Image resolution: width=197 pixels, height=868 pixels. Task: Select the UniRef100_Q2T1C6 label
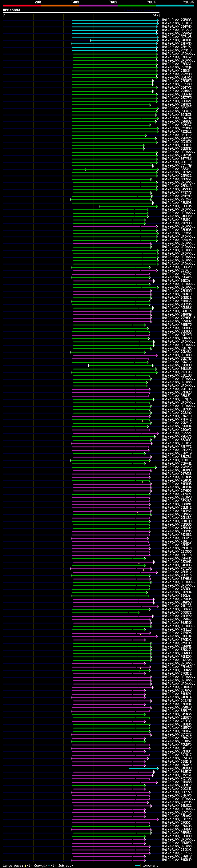177,853
